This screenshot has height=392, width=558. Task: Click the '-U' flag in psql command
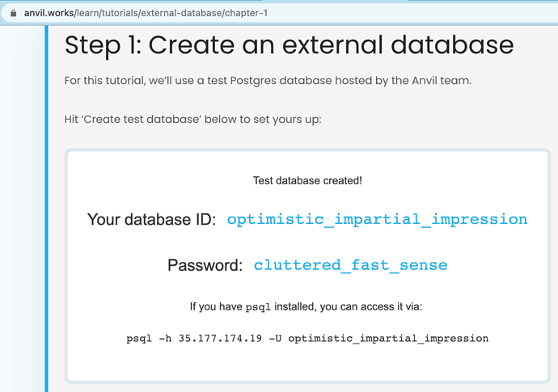(x=275, y=339)
